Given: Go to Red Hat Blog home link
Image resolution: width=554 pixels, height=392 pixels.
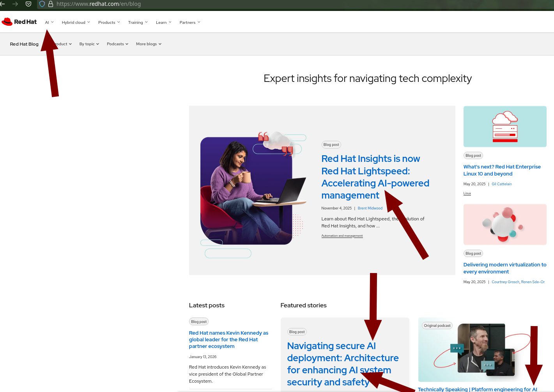Looking at the screenshot, I should pos(24,44).
